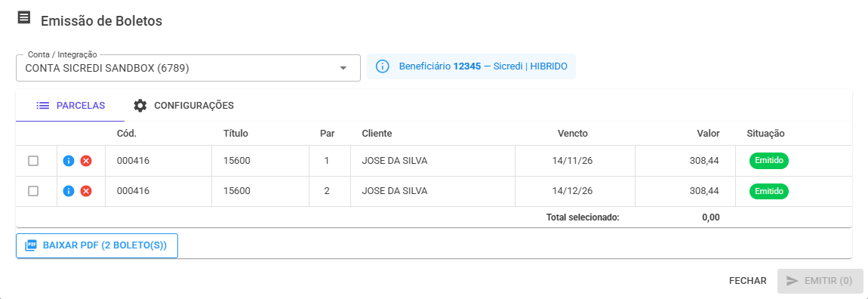
Task: Click the FECHAR button
Action: [748, 281]
